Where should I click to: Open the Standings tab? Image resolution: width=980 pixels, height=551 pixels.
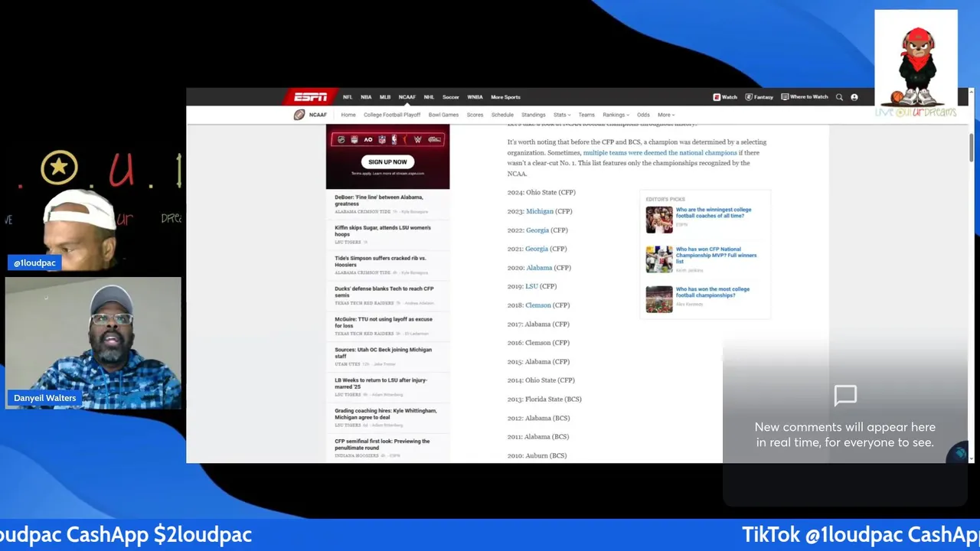point(534,115)
